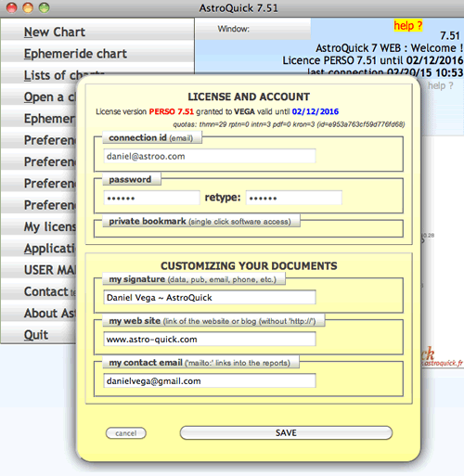This screenshot has width=464, height=476.
Task: Select Ephemeride chart in the sidebar
Action: tap(97, 54)
